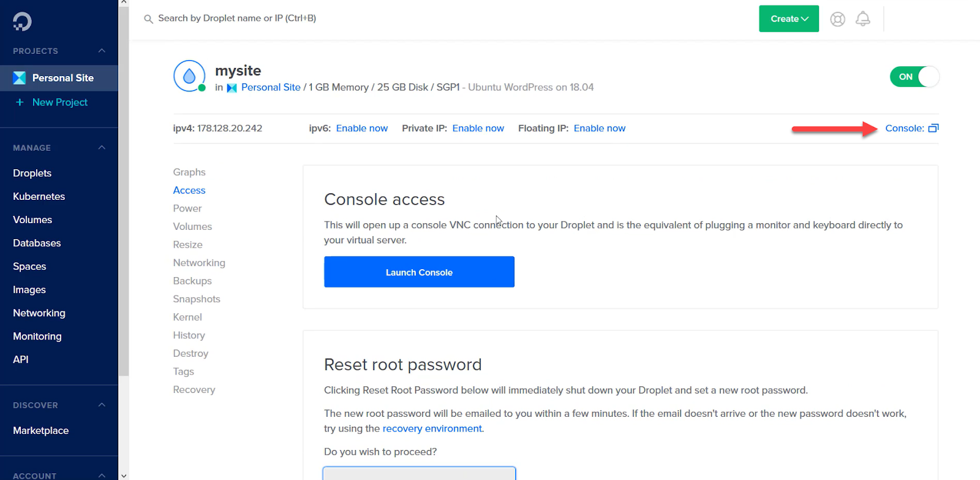Click the support lifebuoy icon
Image resolution: width=980 pixels, height=480 pixels.
coord(837,19)
